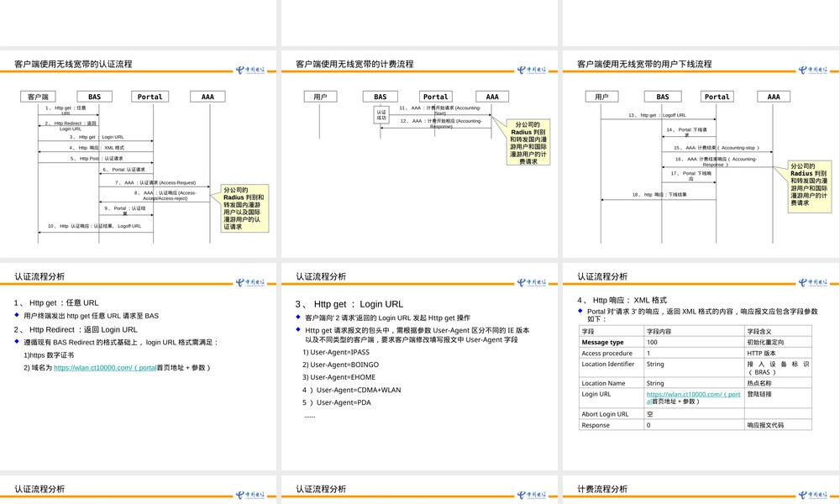
Task: Click the heading "3、Http get：Login URL"
Action: [349, 304]
